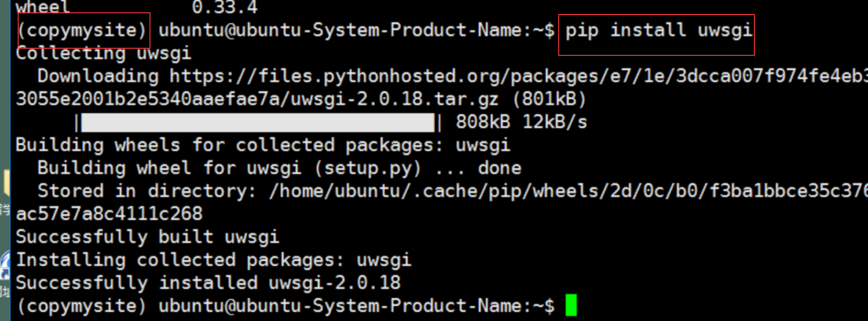Click the green terminal cursor block
The width and height of the screenshot is (868, 321).
572,306
